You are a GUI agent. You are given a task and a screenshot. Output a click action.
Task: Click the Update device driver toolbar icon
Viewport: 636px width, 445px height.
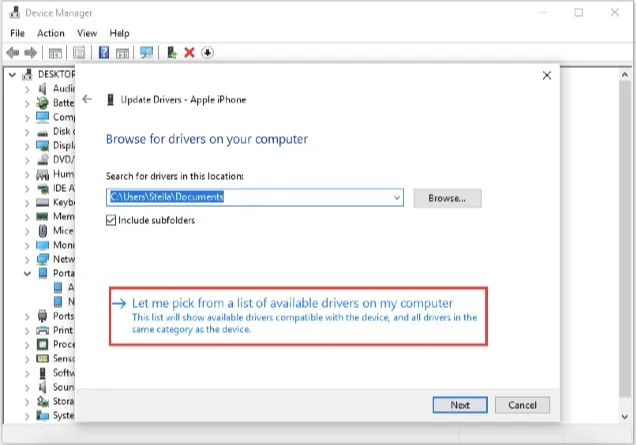[x=172, y=52]
